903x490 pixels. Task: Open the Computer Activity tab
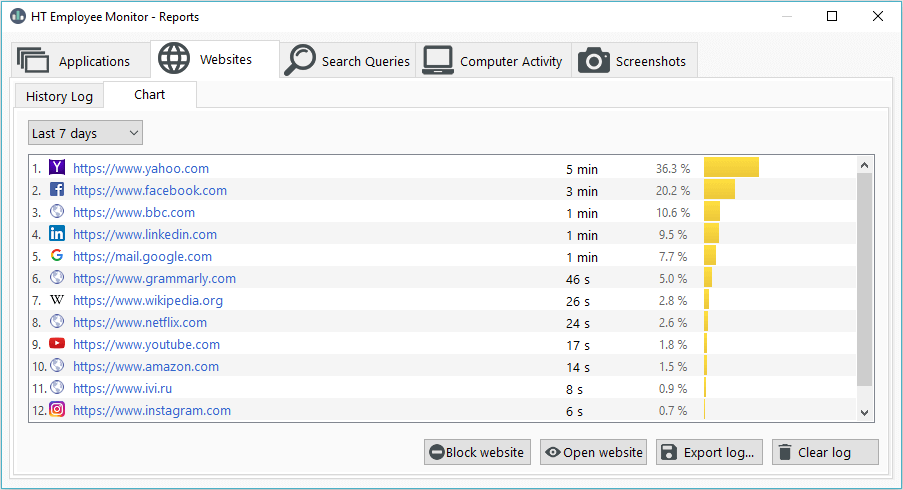tap(494, 60)
